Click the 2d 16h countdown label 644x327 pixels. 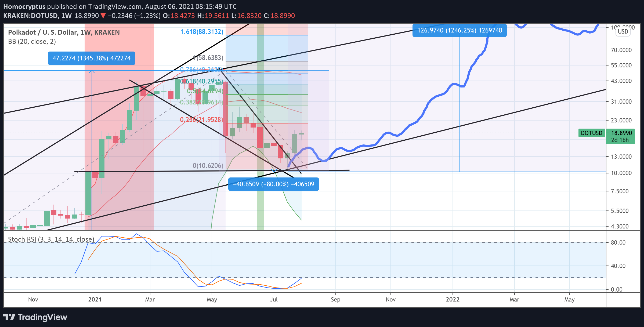coord(620,140)
